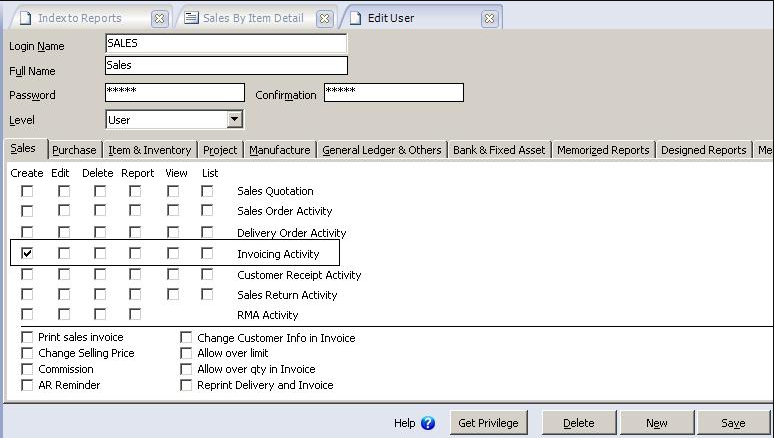The width and height of the screenshot is (774, 438).
Task: Close the Edit User tab
Action: point(488,19)
